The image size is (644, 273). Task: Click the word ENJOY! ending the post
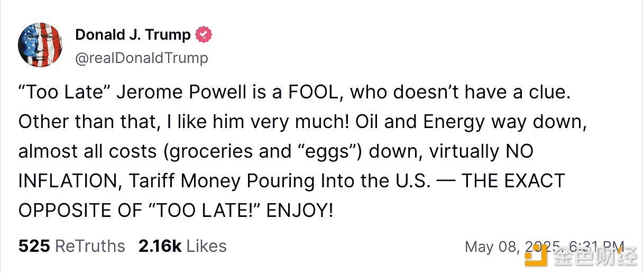point(299,211)
